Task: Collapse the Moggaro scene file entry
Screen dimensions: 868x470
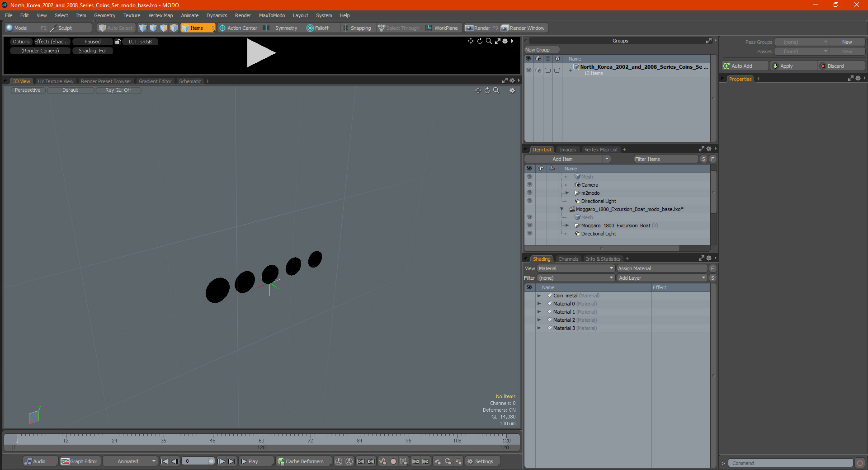Action: [x=561, y=209]
